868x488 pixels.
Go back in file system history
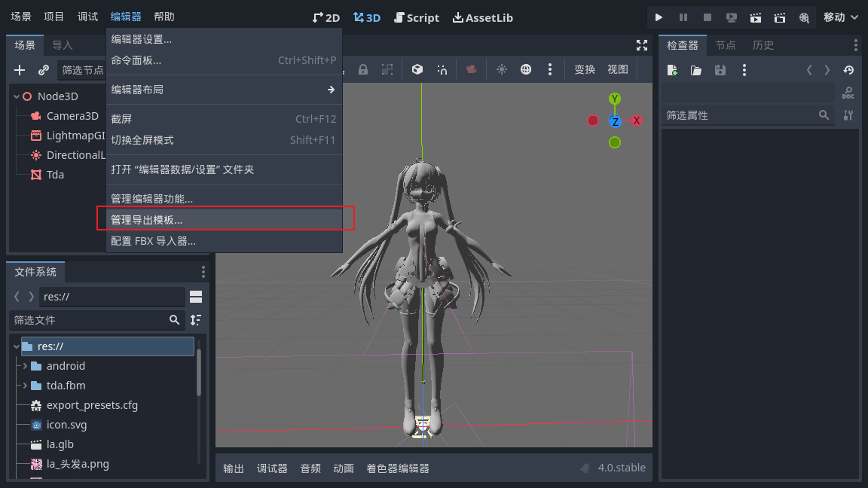[17, 297]
